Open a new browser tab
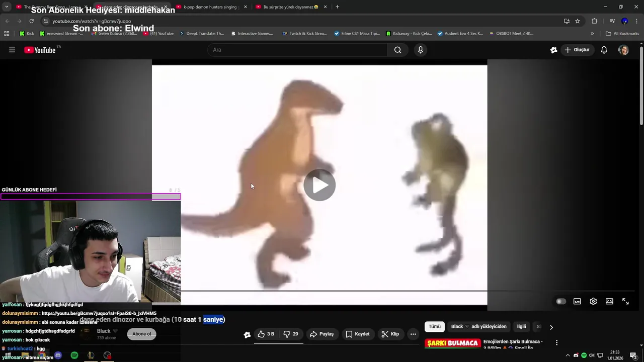 [337, 7]
